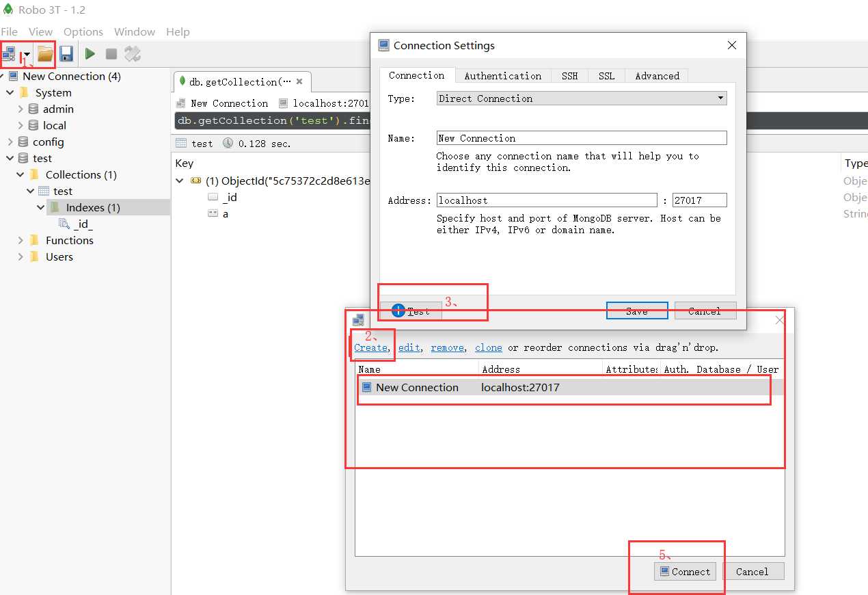Screen dimensions: 868x595
Task: Click the open file folder icon
Action: (x=45, y=53)
